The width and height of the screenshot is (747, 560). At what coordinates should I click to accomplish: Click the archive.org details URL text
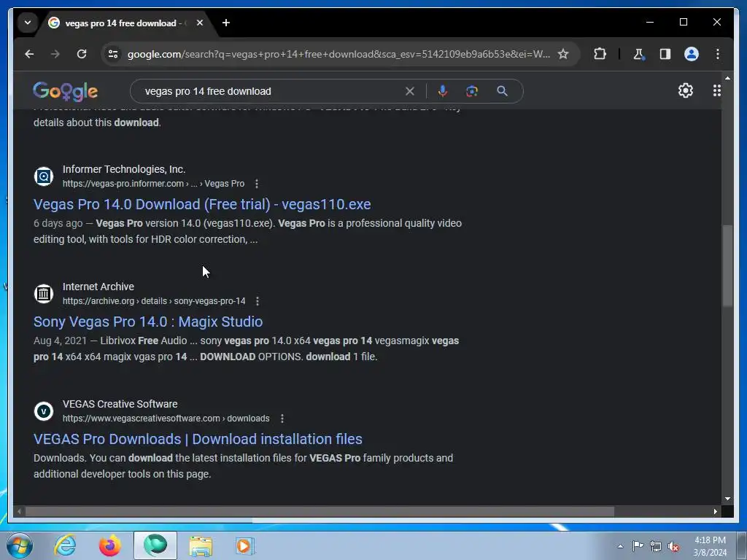(x=154, y=301)
